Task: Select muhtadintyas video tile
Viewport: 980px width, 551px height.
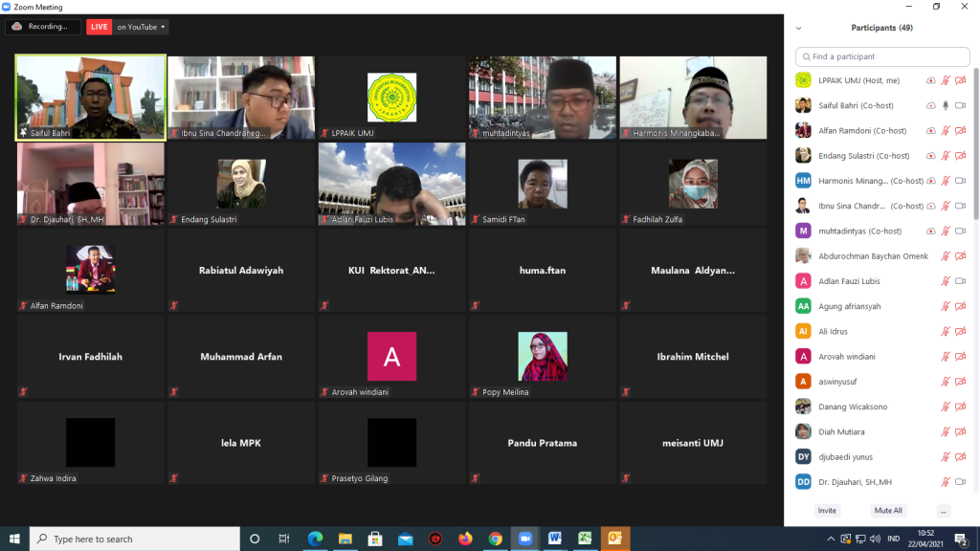Action: (543, 98)
